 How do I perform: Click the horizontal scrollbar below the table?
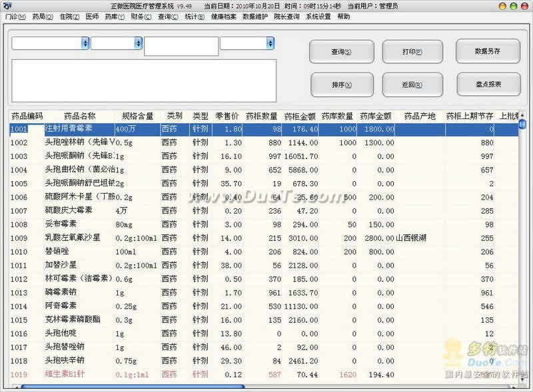133,387
